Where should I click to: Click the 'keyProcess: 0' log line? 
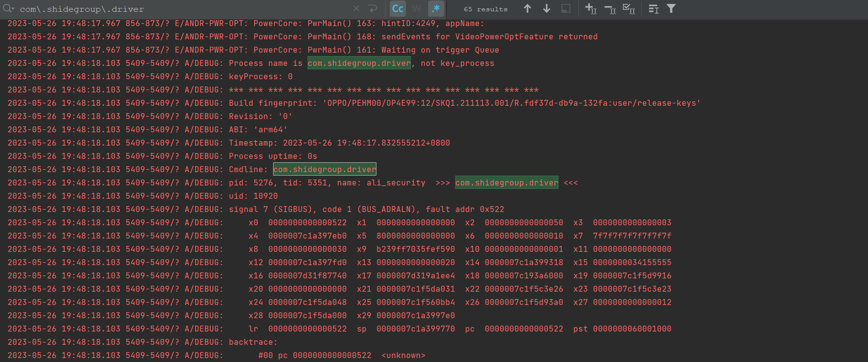point(150,76)
